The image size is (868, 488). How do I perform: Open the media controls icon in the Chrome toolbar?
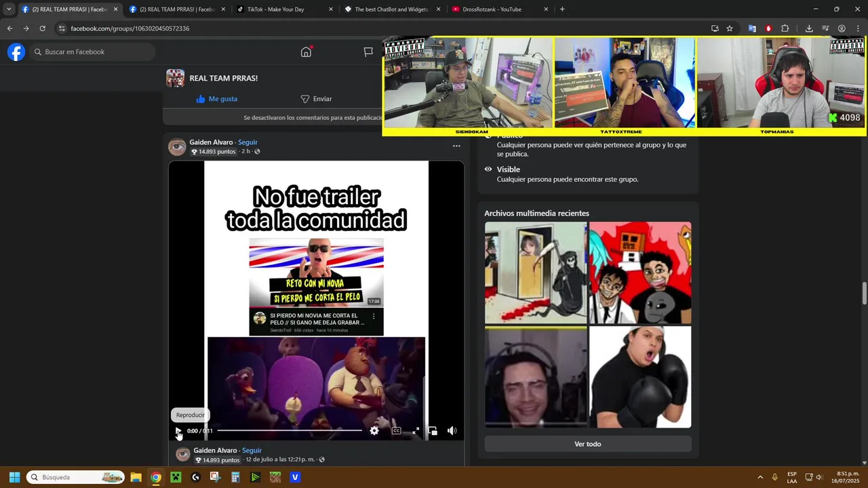point(825,28)
